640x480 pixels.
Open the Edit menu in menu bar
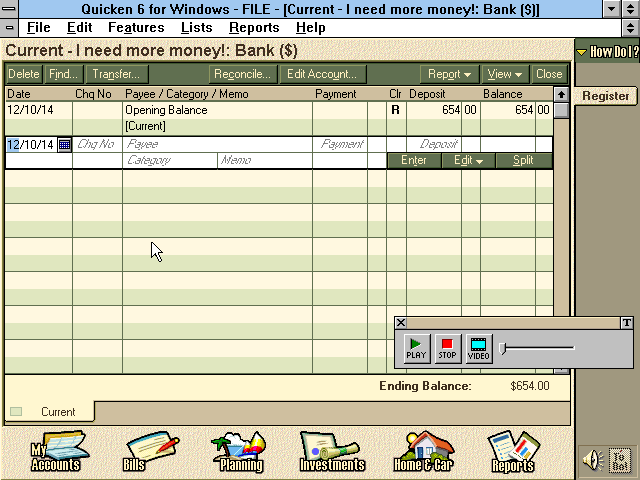click(79, 28)
